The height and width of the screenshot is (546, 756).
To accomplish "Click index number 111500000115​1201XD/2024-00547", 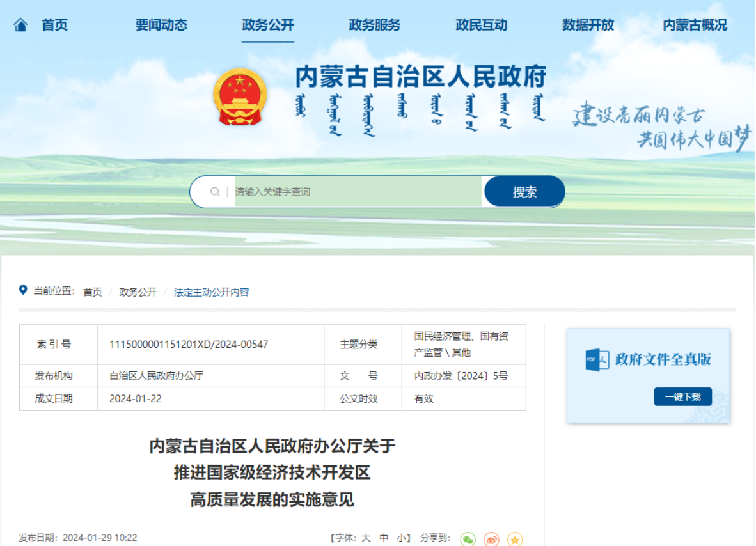I will [189, 345].
